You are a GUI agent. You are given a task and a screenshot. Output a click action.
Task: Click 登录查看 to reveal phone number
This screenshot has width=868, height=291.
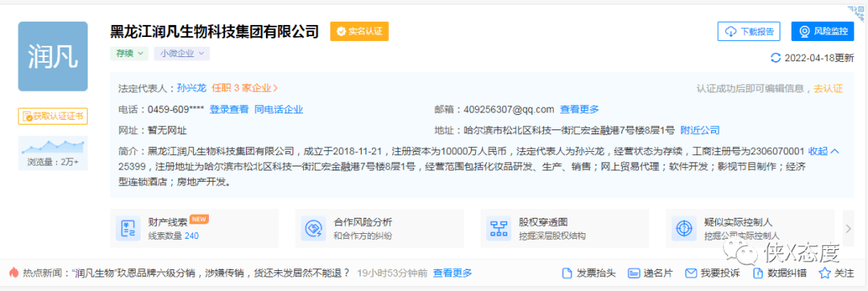[x=229, y=109]
